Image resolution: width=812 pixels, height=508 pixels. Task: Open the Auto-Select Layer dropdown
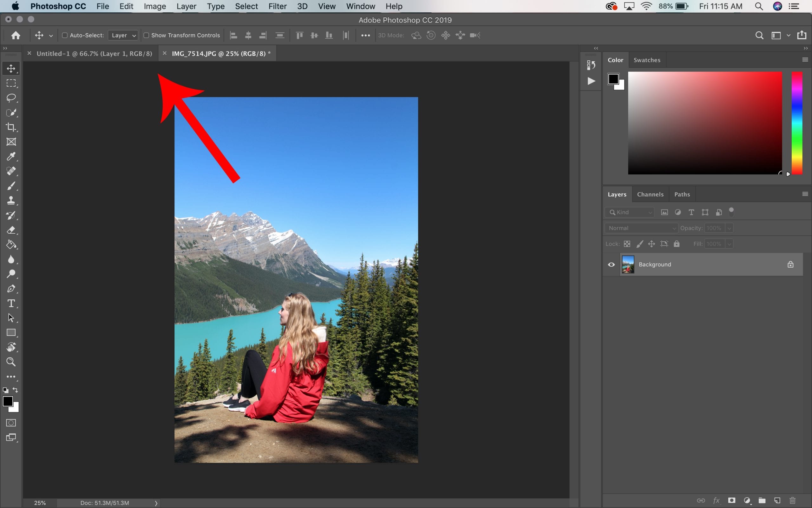coord(123,35)
